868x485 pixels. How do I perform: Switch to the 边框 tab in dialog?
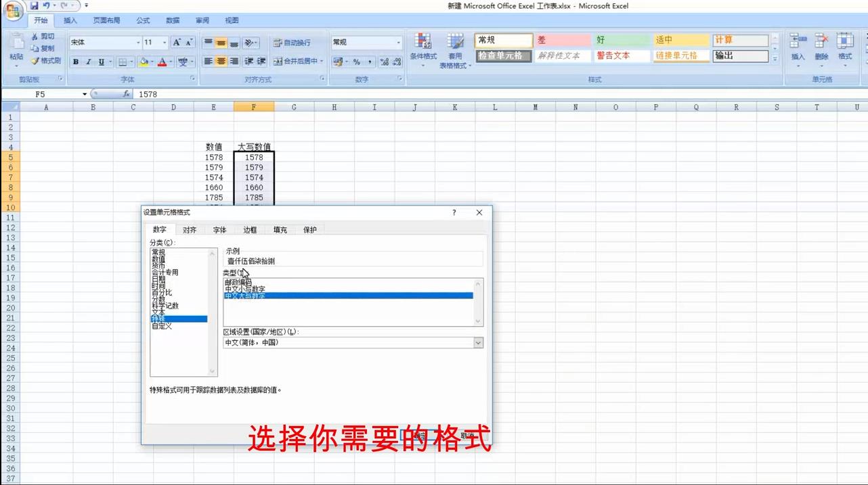249,229
